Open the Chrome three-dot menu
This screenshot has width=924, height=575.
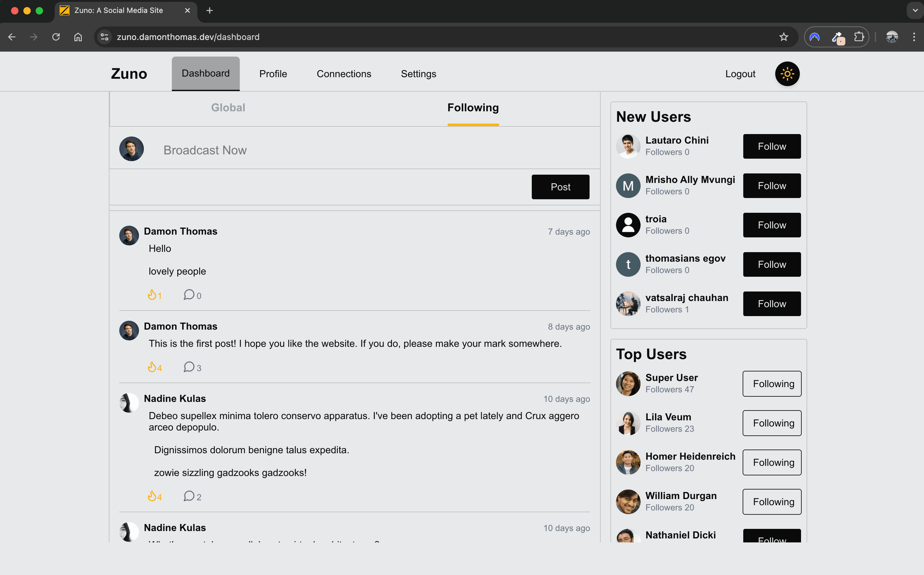(x=914, y=37)
